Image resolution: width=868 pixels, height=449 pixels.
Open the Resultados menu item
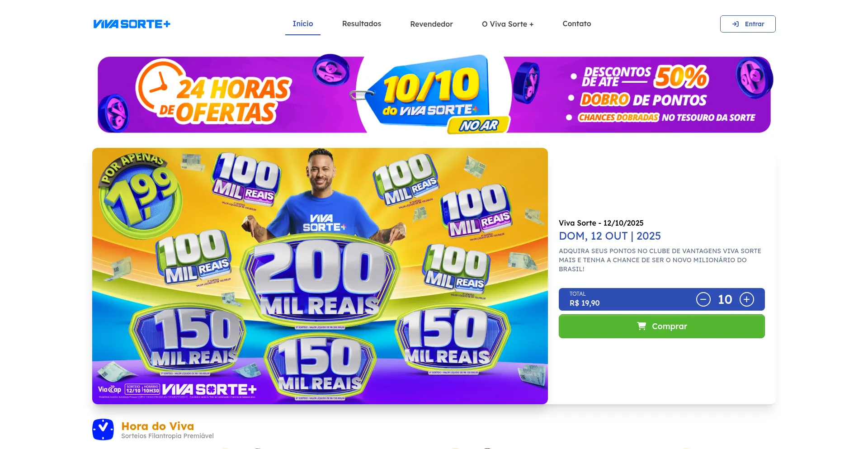[x=362, y=24]
